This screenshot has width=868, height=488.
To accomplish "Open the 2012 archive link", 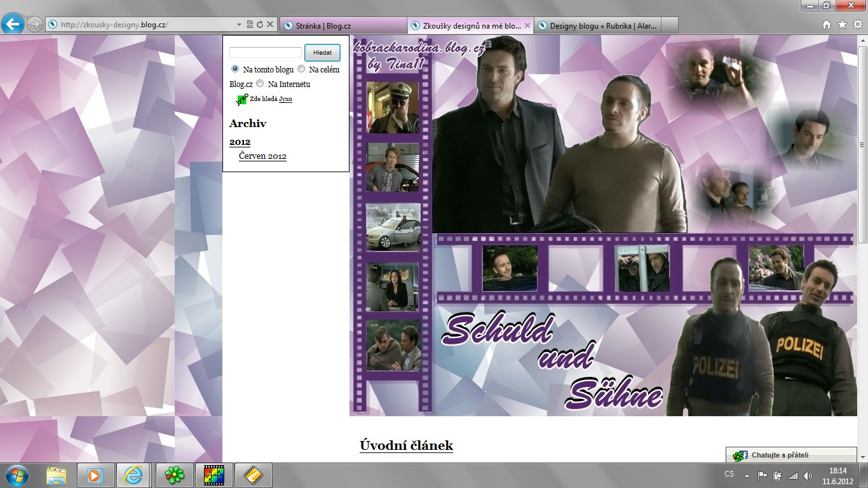I will [x=240, y=142].
